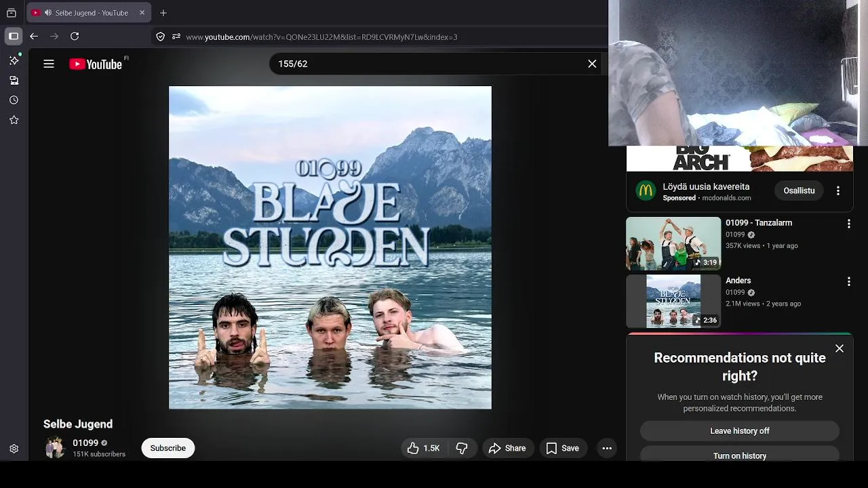Screen dimensions: 868x488
Task: Go to YouTube home via logo
Action: (x=96, y=64)
